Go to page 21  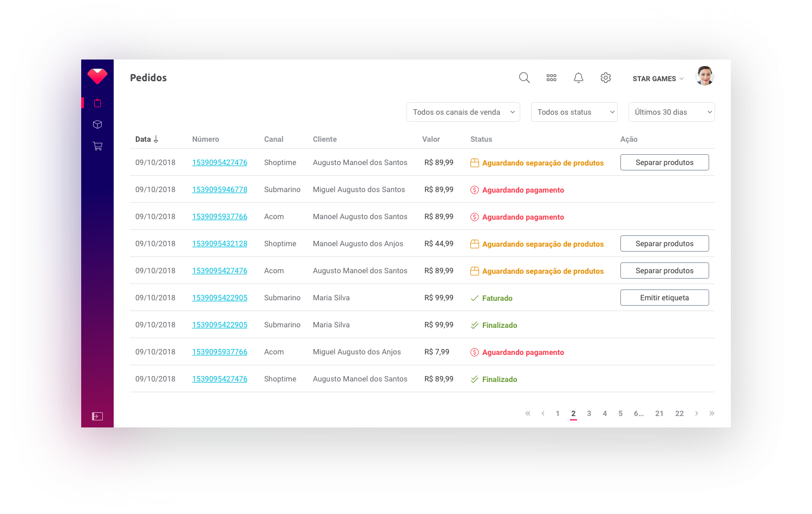pyautogui.click(x=659, y=413)
